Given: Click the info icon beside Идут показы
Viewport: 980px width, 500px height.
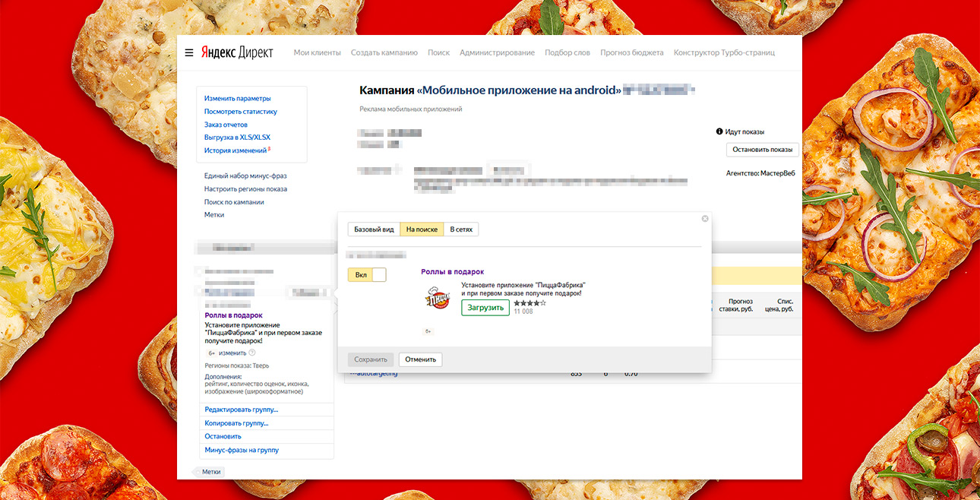Looking at the screenshot, I should pyautogui.click(x=719, y=131).
